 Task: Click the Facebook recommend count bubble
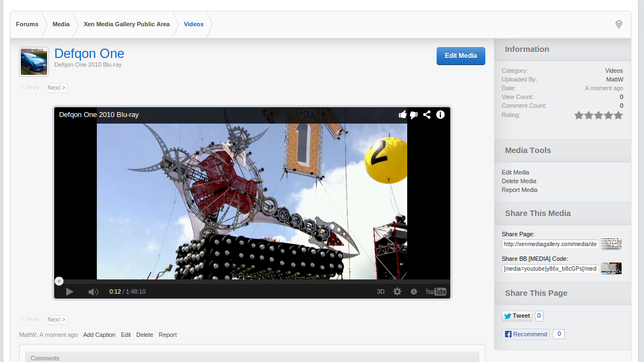[x=559, y=334]
